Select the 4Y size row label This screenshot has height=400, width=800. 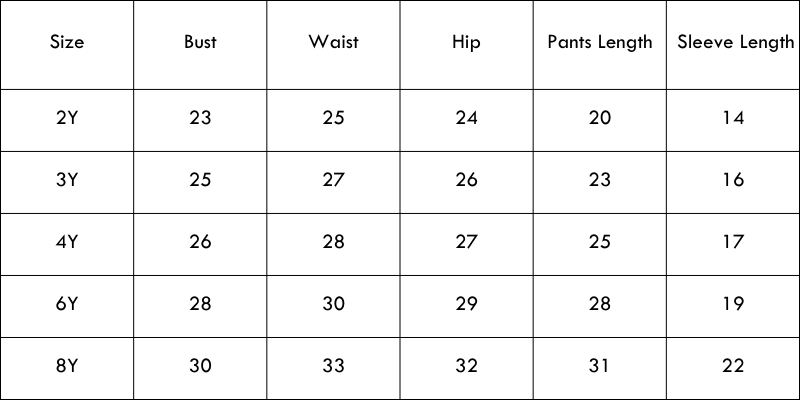click(67, 242)
